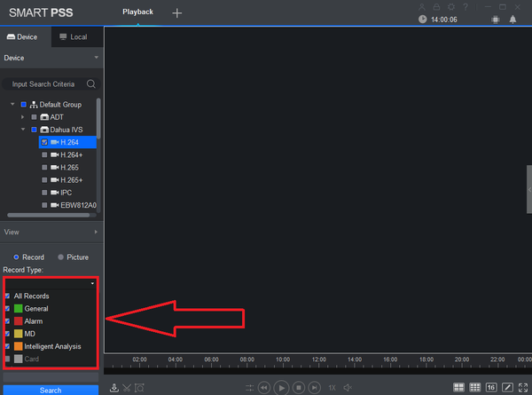Click the Play button in playback controls

281,388
